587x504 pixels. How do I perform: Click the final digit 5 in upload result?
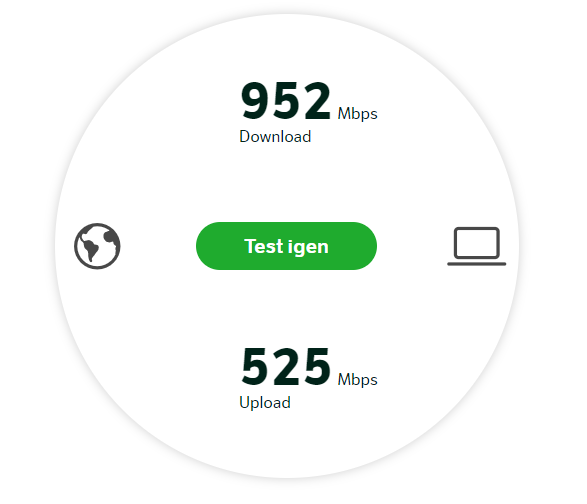317,367
